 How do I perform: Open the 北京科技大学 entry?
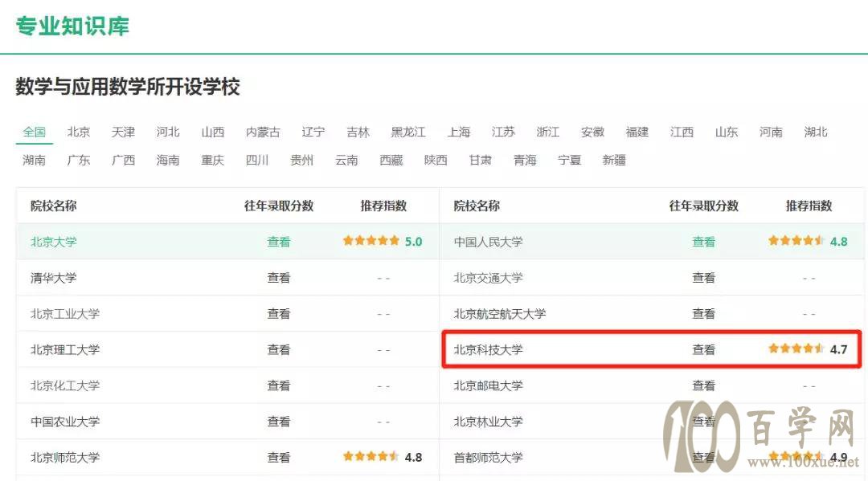[x=489, y=349]
